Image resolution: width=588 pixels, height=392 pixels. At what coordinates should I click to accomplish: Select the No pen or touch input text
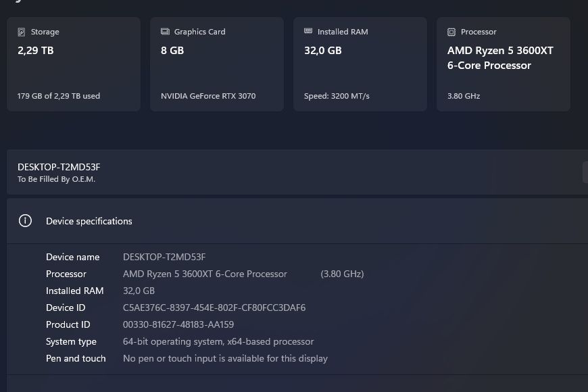tap(225, 359)
